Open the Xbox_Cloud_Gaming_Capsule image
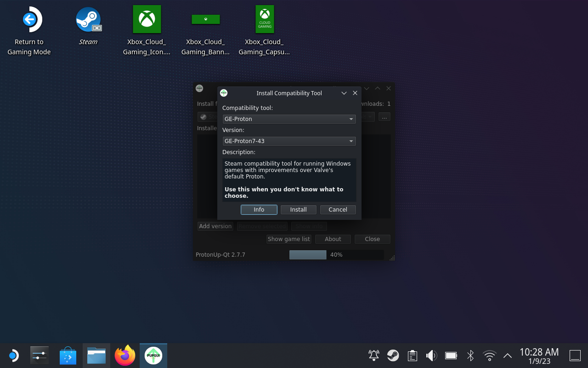The height and width of the screenshot is (368, 588). point(264,19)
